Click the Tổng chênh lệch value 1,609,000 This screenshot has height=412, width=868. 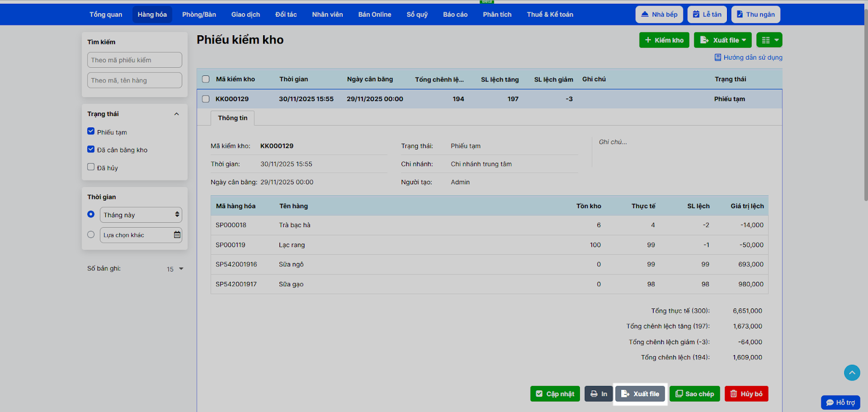coord(748,357)
